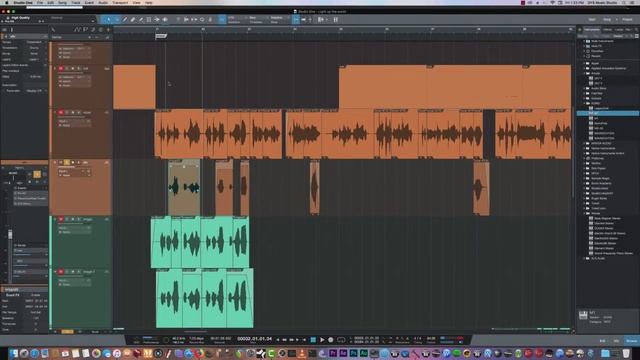
Task: Click the Add Track plus icon
Action: pyautogui.click(x=108, y=29)
